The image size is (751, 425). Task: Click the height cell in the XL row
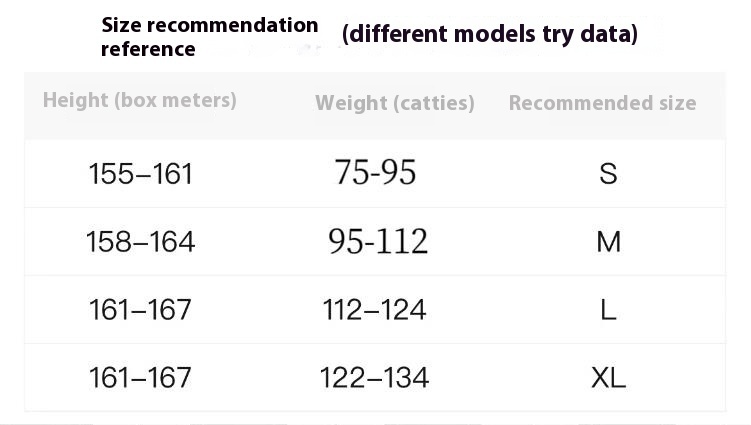140,378
